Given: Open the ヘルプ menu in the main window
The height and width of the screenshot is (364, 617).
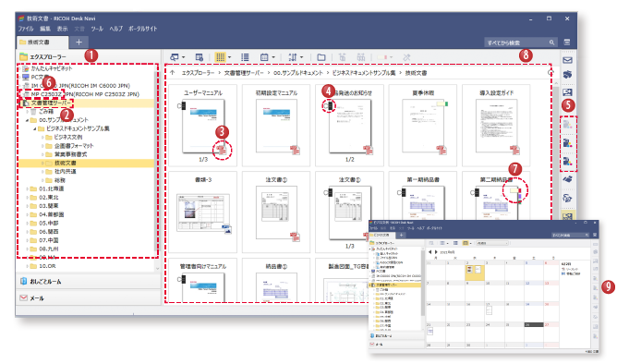Looking at the screenshot, I should click(115, 29).
